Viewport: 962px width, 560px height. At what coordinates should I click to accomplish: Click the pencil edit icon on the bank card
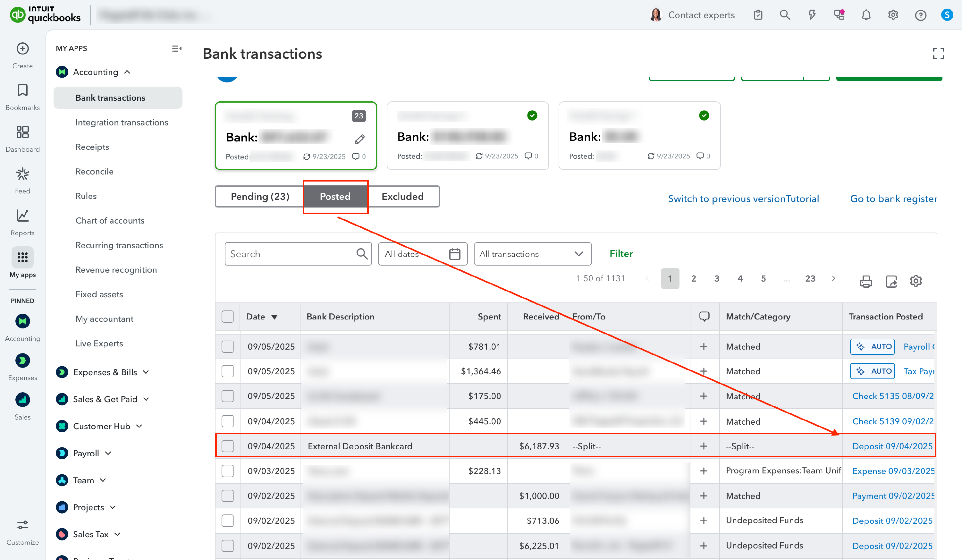pos(359,139)
